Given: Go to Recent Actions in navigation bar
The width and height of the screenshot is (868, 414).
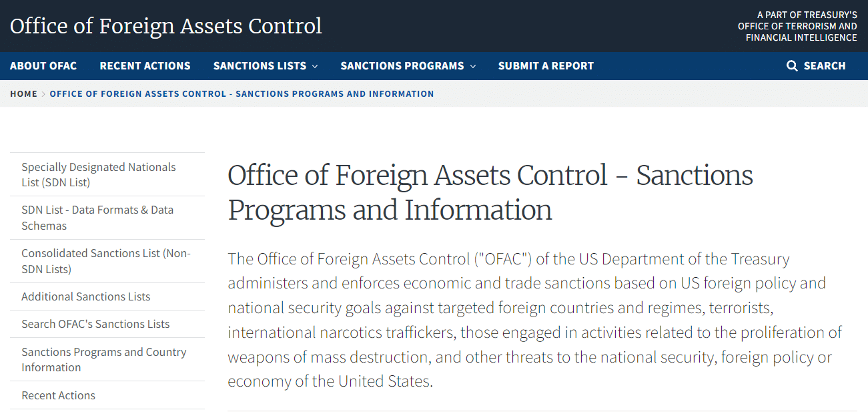Looking at the screenshot, I should [x=145, y=66].
